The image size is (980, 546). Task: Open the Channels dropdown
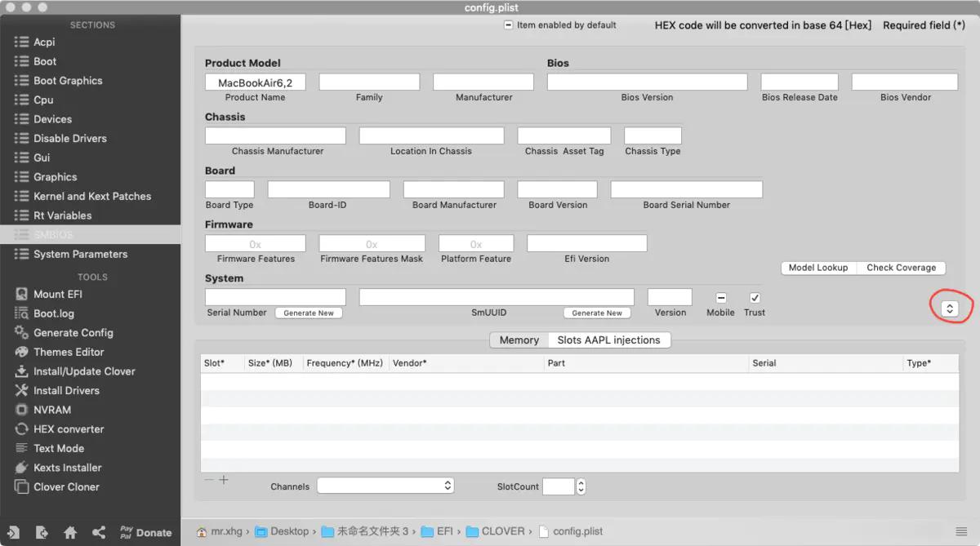coord(385,485)
